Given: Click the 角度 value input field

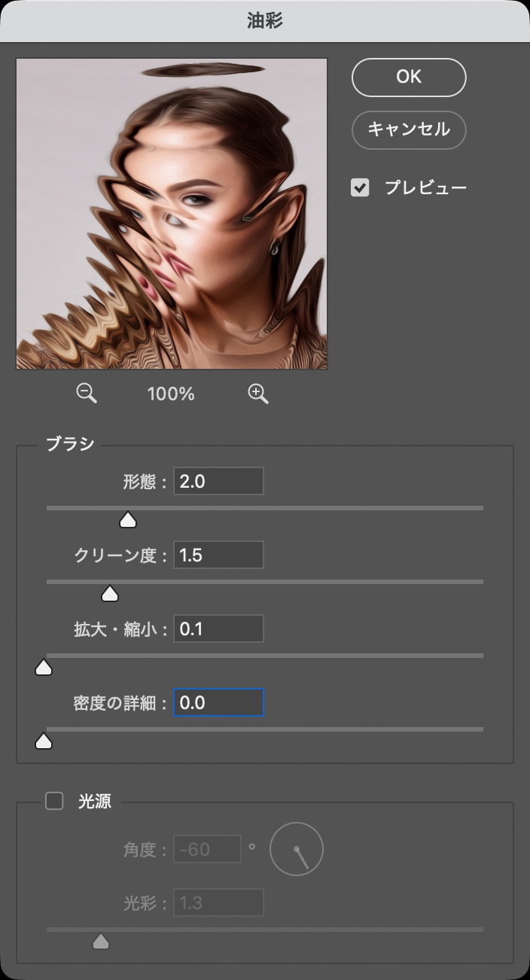Looking at the screenshot, I should coord(207,849).
